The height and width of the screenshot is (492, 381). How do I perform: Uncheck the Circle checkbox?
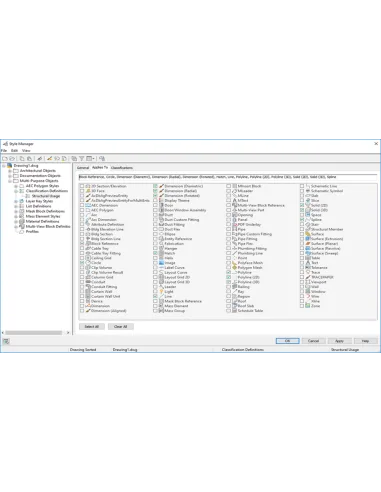(x=82, y=263)
